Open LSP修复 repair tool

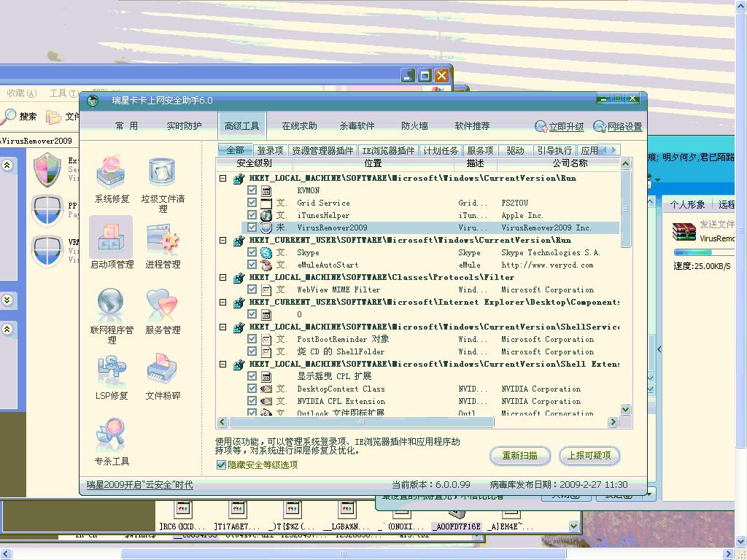112,377
